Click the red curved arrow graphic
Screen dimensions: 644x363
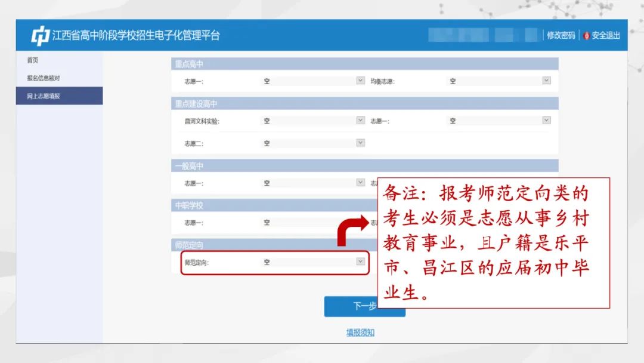point(353,230)
